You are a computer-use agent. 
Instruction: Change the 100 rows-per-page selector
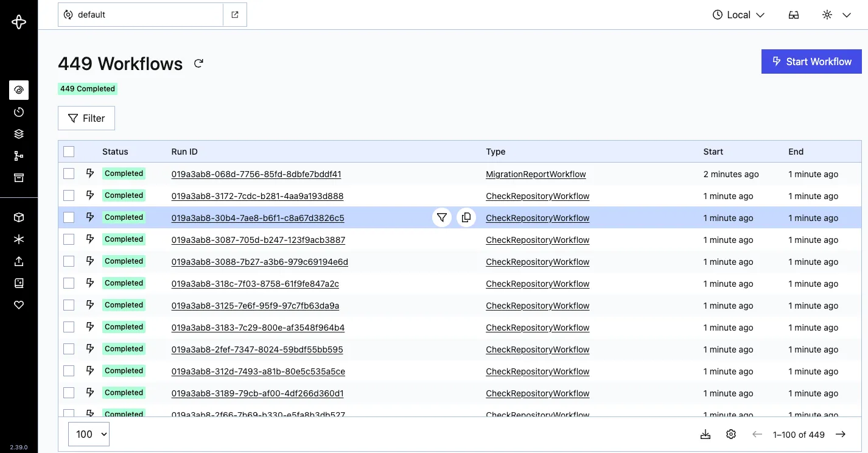[x=89, y=434]
